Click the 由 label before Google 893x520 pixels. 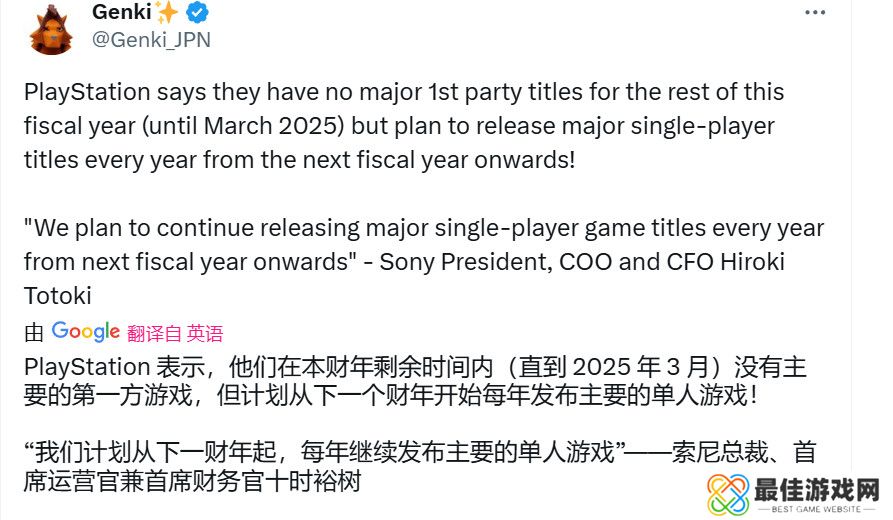(x=34, y=333)
